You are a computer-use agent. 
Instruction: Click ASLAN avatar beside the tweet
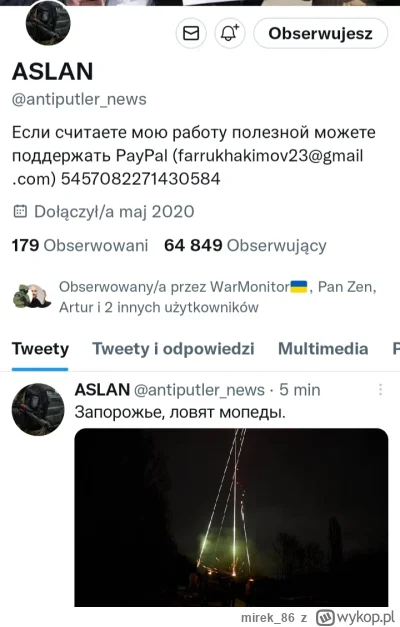38,409
